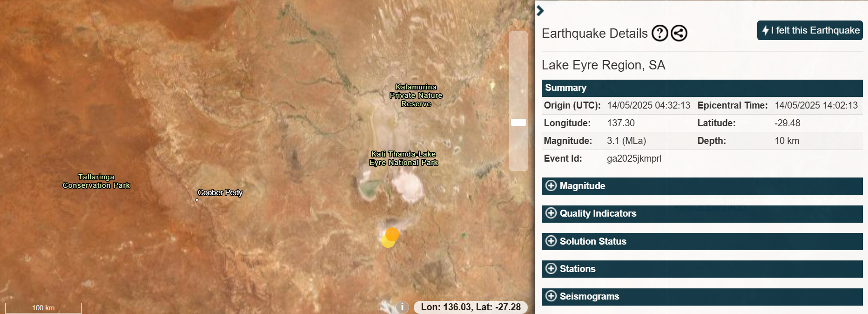868x314 pixels.
Task: Click the share icon beside Earthquake Details
Action: pos(679,33)
